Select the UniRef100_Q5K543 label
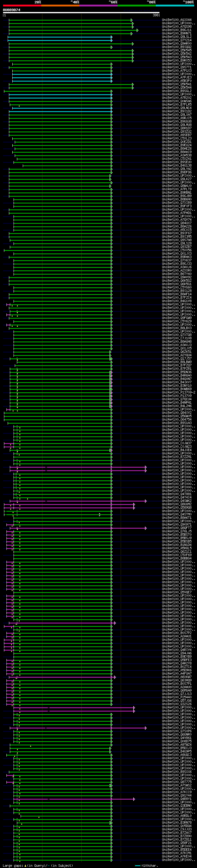 pyautogui.click(x=176, y=57)
